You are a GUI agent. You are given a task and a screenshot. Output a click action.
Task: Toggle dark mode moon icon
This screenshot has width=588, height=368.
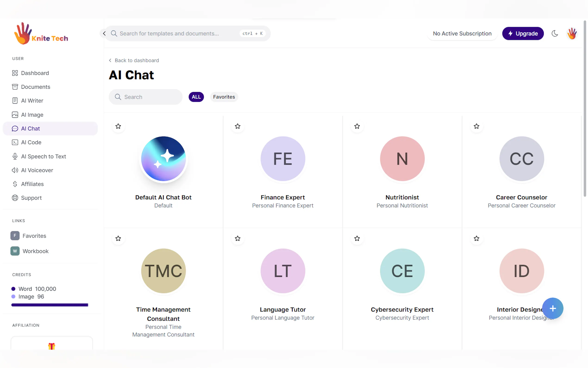click(x=555, y=33)
